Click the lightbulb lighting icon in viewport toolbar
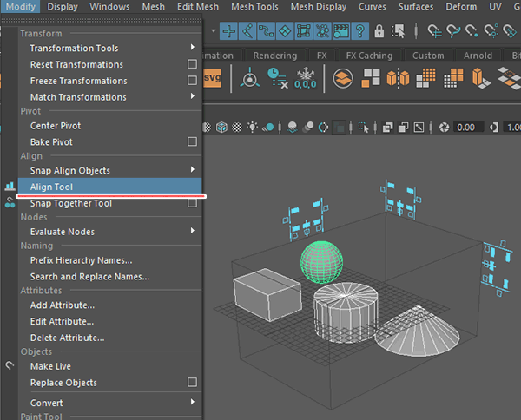Image resolution: width=521 pixels, height=420 pixels. (x=253, y=127)
